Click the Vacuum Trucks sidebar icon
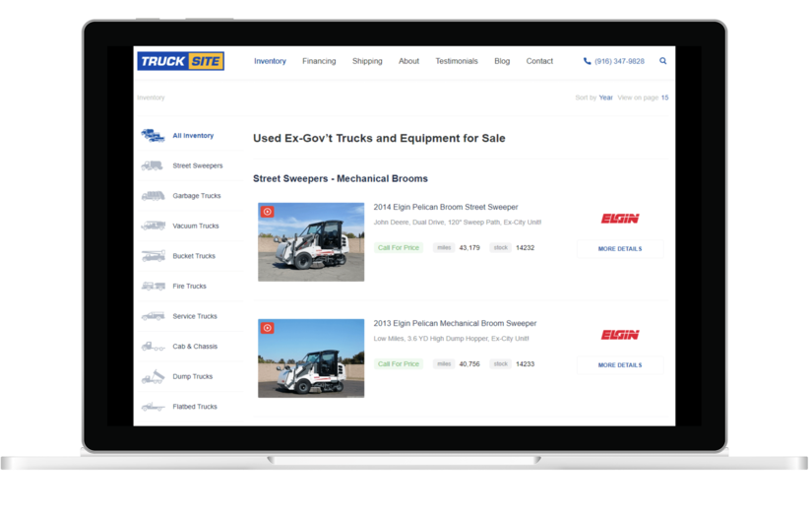 [153, 226]
